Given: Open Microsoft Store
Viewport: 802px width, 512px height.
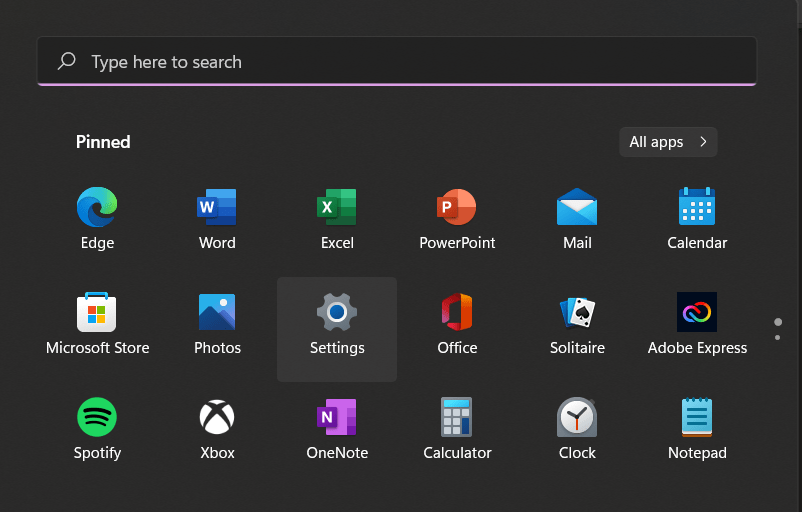Looking at the screenshot, I should (97, 313).
